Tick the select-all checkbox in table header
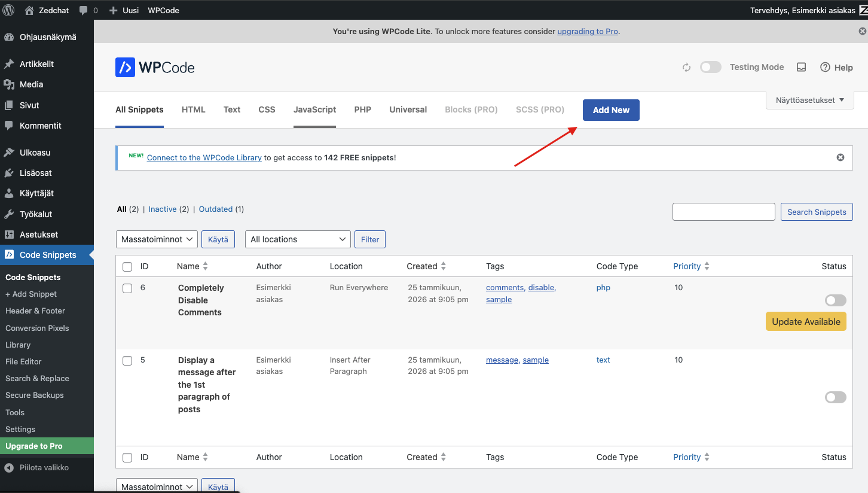 [127, 266]
